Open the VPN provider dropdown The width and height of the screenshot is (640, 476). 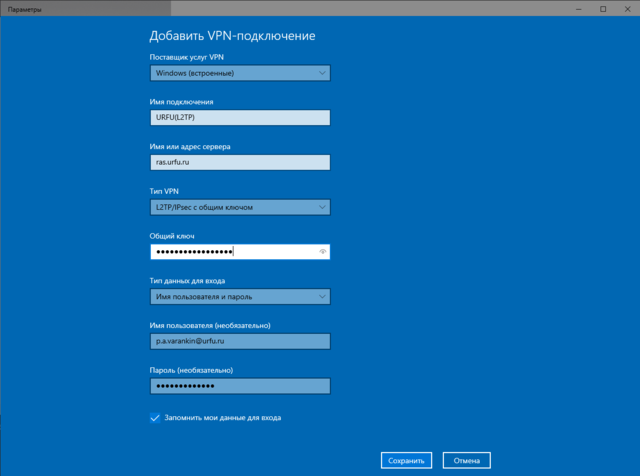click(x=240, y=73)
